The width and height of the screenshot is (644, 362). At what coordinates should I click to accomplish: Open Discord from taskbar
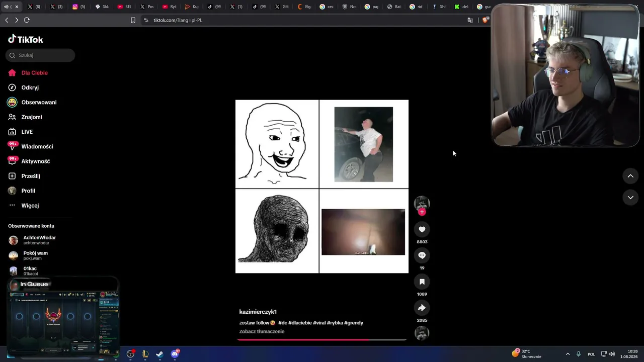(x=175, y=354)
